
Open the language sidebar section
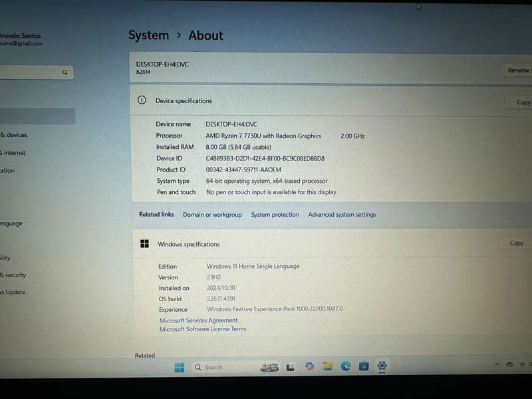[11, 223]
